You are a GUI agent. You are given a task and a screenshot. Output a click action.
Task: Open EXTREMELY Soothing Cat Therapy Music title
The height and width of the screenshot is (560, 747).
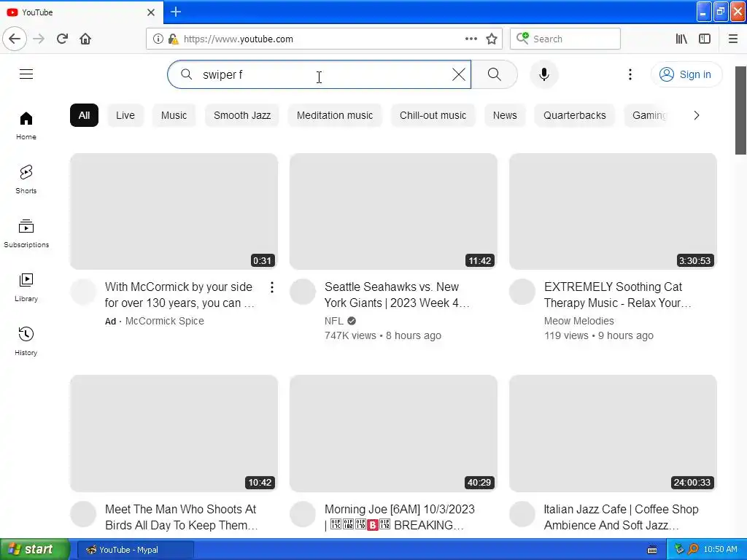click(617, 295)
